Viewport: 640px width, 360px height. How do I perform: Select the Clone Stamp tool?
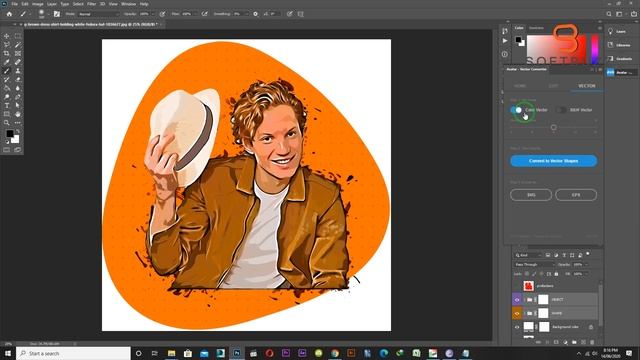click(18, 71)
